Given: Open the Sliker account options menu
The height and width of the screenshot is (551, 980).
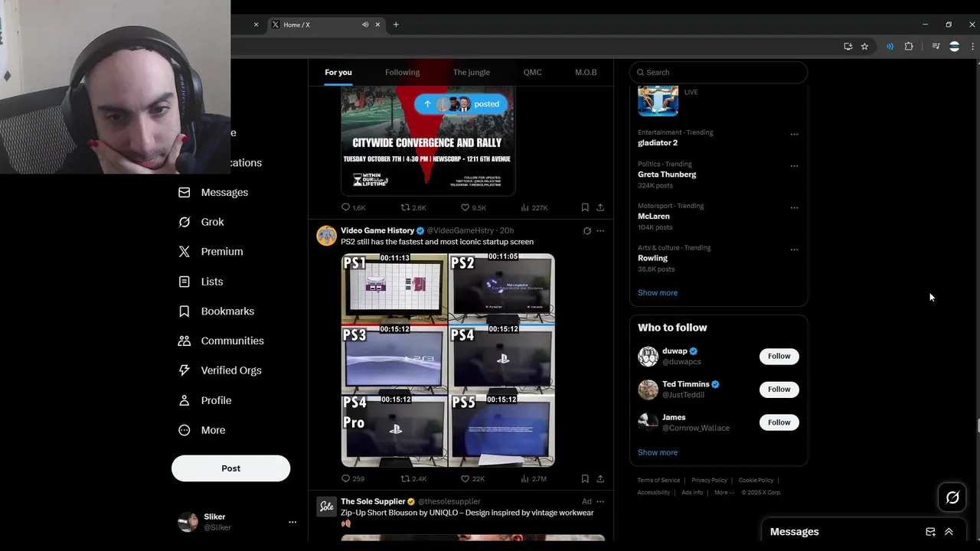Looking at the screenshot, I should (292, 522).
